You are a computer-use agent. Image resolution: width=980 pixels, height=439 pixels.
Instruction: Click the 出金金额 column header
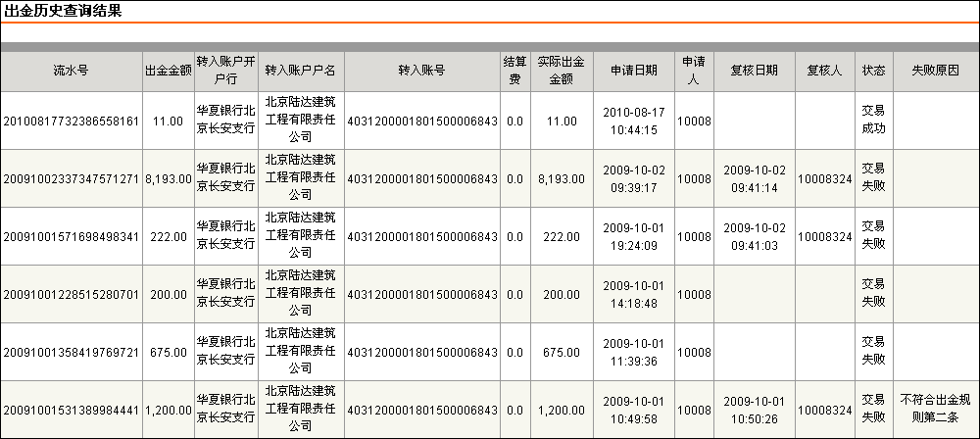click(x=169, y=71)
